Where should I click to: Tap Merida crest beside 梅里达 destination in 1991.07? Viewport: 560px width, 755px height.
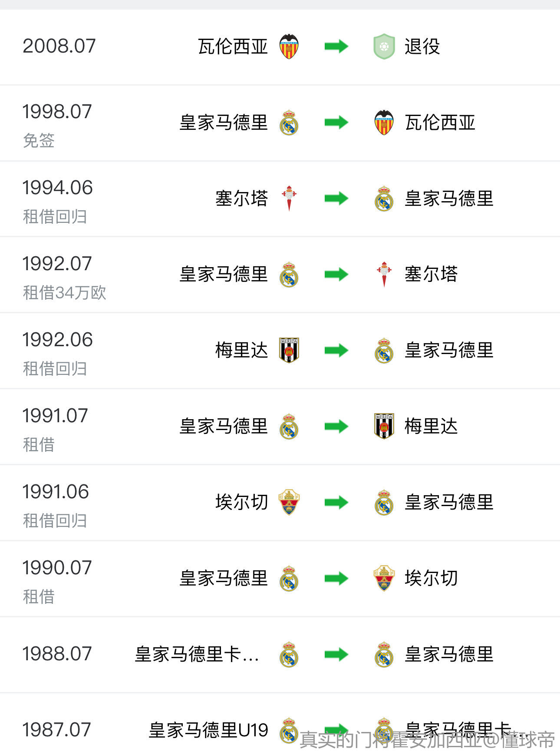384,426
